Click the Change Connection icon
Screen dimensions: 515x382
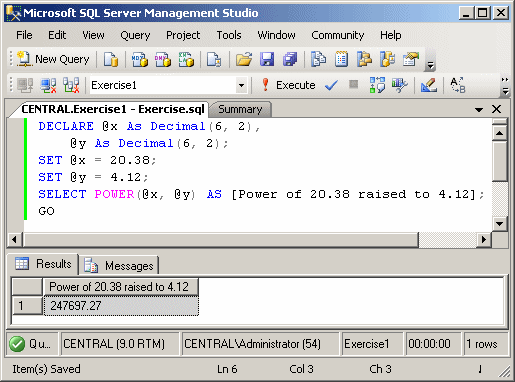[x=71, y=85]
